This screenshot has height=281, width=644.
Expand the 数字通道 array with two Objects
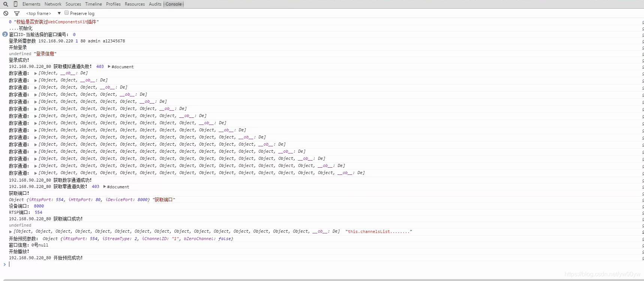(x=36, y=81)
